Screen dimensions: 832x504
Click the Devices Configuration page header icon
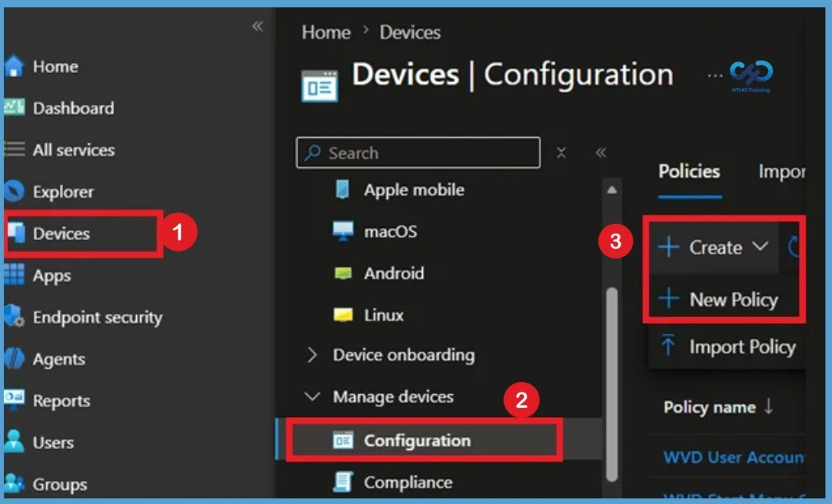point(320,86)
